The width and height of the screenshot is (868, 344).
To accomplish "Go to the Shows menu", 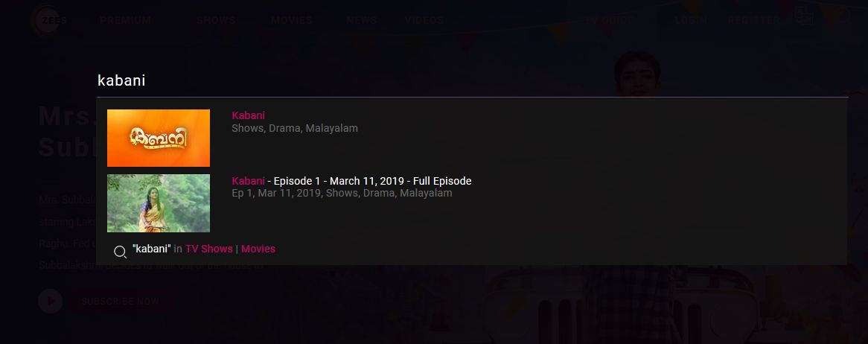I will tap(216, 21).
